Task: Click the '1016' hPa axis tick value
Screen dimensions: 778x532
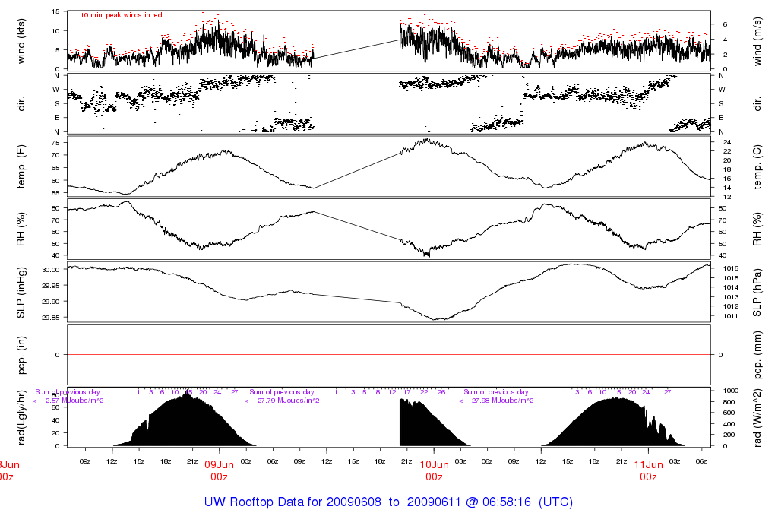Action: (x=731, y=268)
